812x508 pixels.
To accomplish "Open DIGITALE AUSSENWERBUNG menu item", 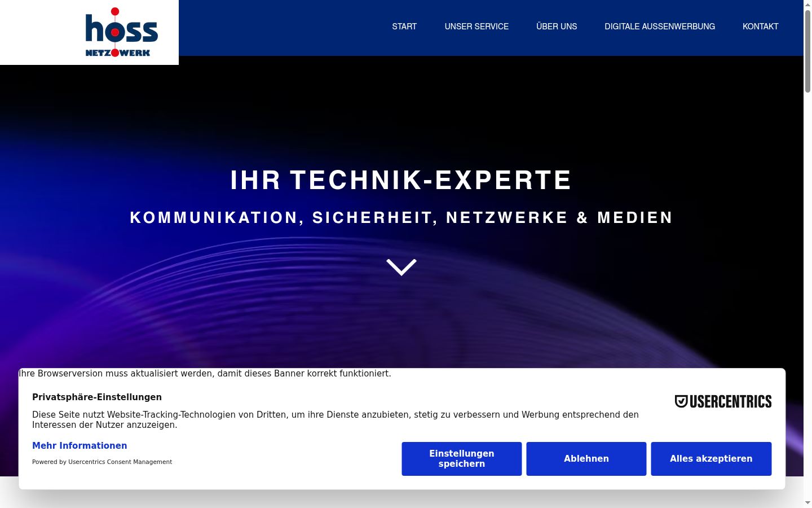I will 660,27.
